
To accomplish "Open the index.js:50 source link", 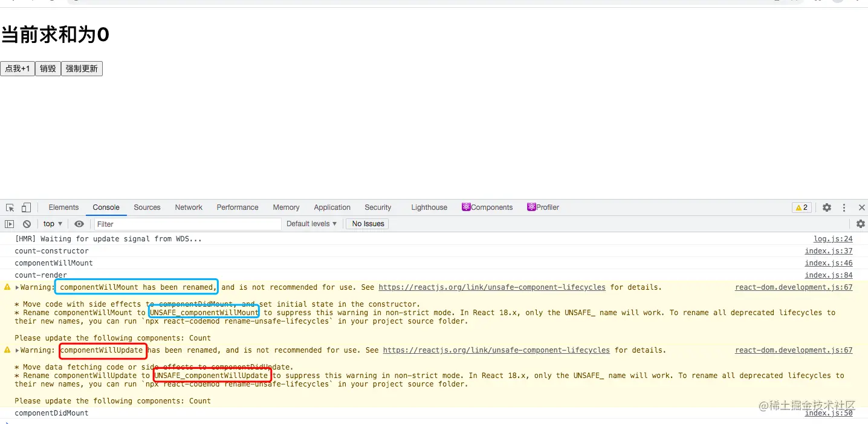I will pos(829,413).
